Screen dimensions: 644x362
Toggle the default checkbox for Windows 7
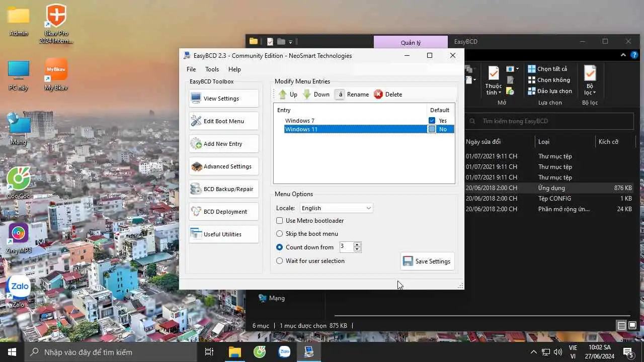pos(432,121)
